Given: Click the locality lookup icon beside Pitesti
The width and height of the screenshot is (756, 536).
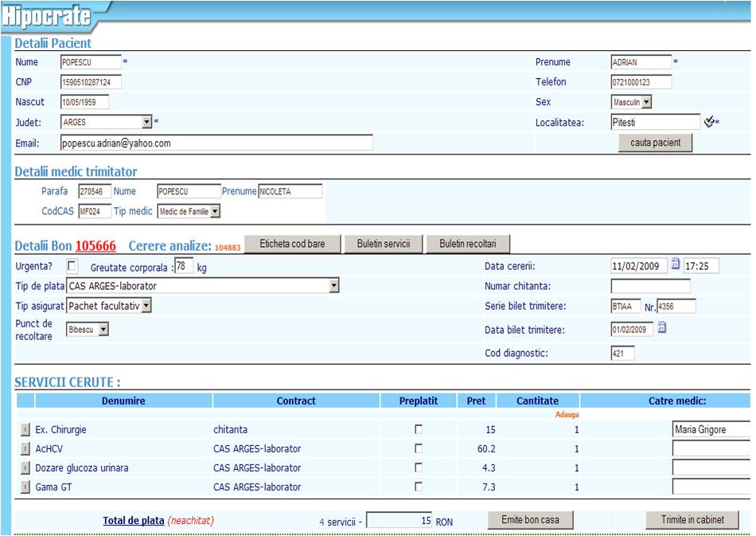Looking at the screenshot, I should [x=709, y=122].
